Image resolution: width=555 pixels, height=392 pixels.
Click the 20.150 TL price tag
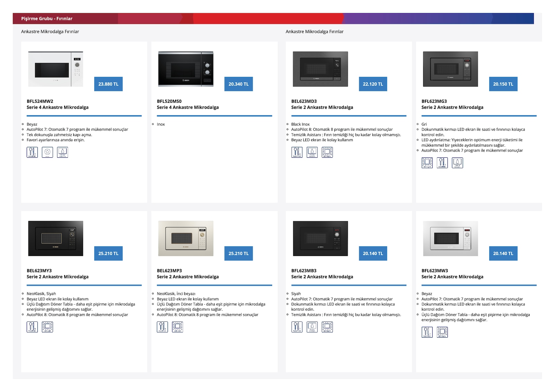coord(503,84)
